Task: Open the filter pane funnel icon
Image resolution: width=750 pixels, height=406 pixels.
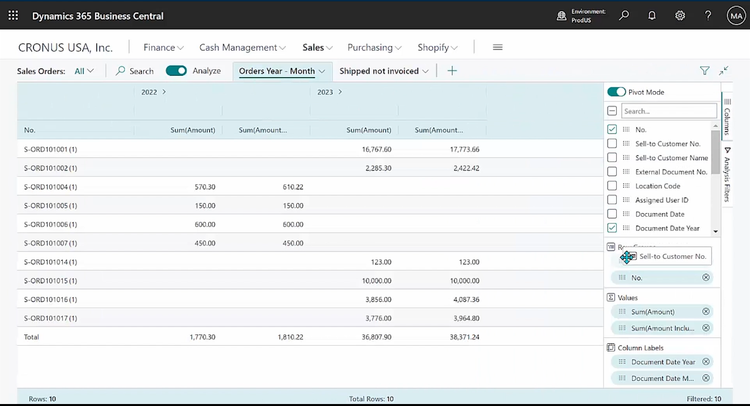Action: (705, 71)
